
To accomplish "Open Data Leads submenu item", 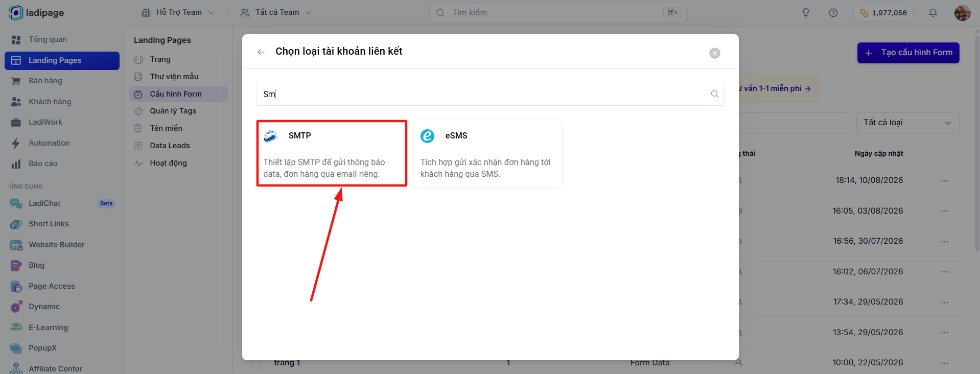I will (x=178, y=146).
